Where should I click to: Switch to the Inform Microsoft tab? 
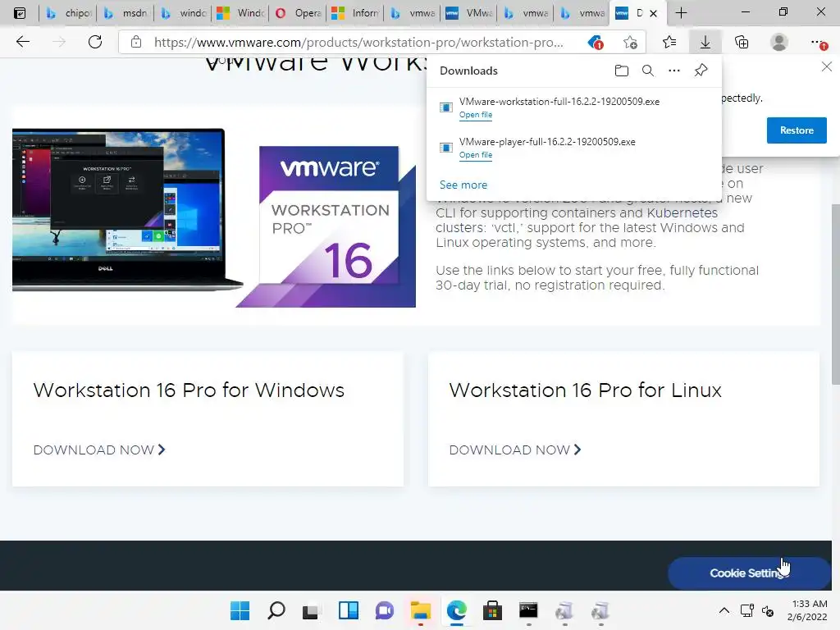tap(355, 13)
